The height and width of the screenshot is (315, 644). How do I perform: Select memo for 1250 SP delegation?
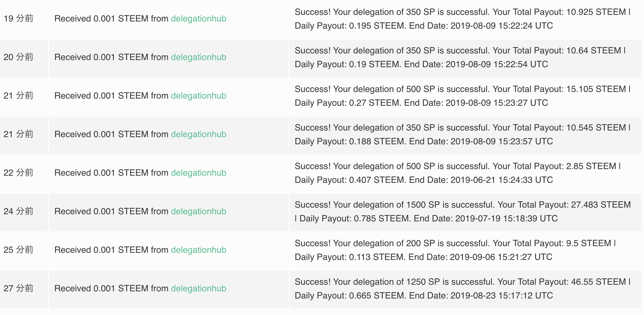tap(463, 289)
